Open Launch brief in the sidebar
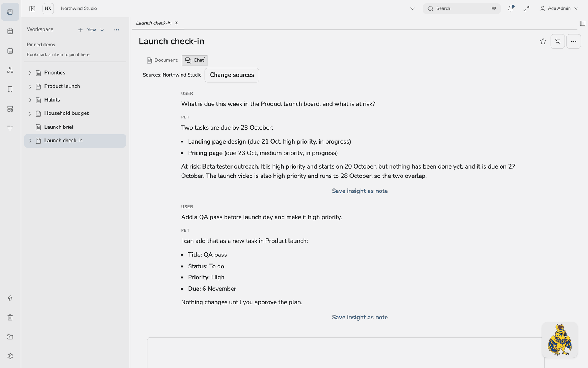Image resolution: width=588 pixels, height=368 pixels. [x=75, y=127]
